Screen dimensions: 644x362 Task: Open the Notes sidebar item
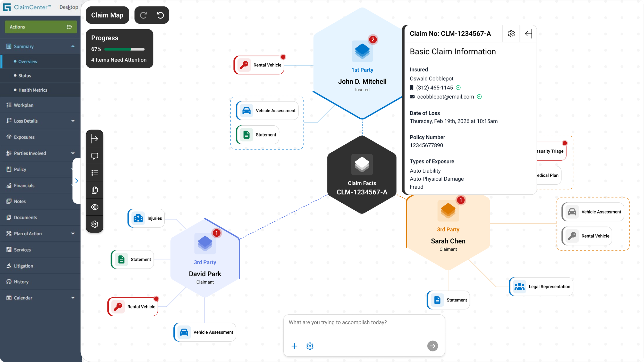pos(40,201)
